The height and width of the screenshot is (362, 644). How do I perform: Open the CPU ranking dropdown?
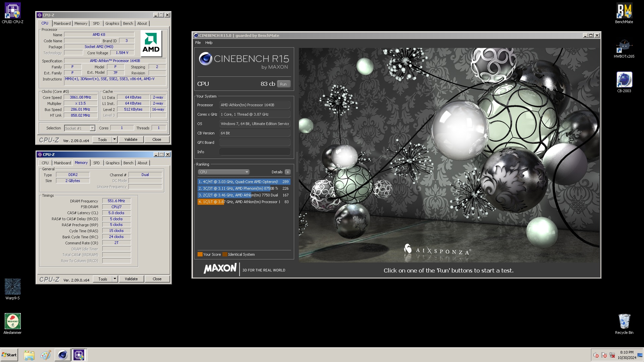[223, 172]
